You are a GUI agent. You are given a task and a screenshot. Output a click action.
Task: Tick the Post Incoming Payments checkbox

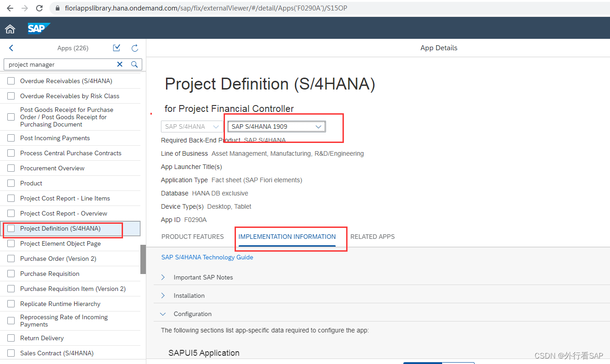click(x=11, y=138)
